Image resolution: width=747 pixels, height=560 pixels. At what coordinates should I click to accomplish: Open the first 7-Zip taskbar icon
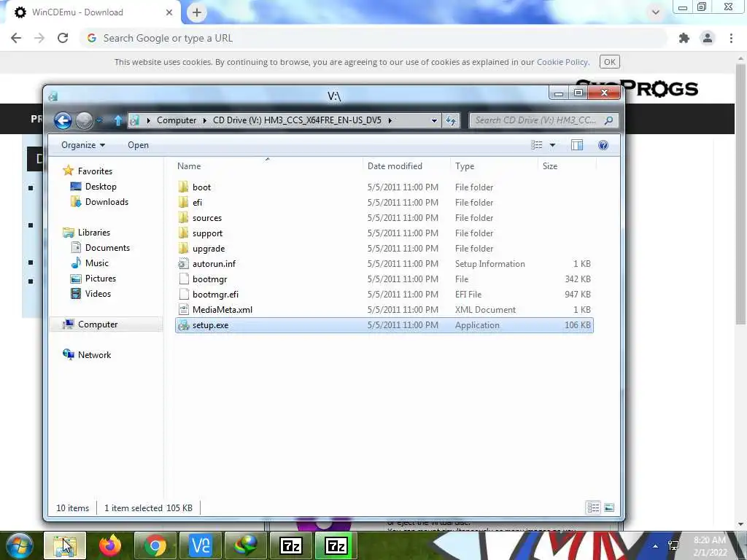(291, 545)
